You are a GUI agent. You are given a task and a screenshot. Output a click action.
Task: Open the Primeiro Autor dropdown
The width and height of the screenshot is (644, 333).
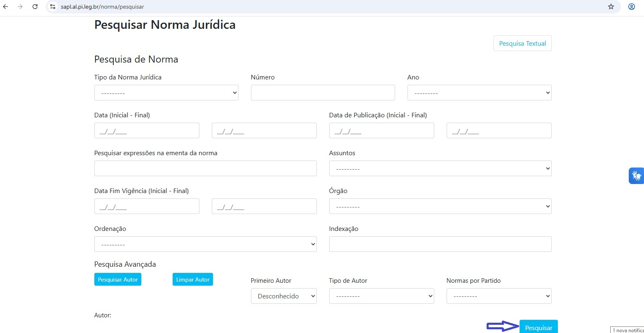pyautogui.click(x=283, y=296)
